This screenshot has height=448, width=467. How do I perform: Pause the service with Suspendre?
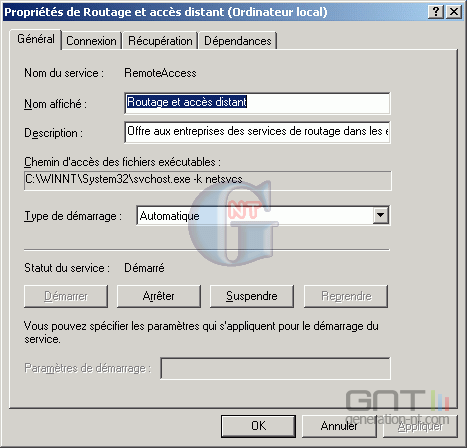(x=252, y=296)
